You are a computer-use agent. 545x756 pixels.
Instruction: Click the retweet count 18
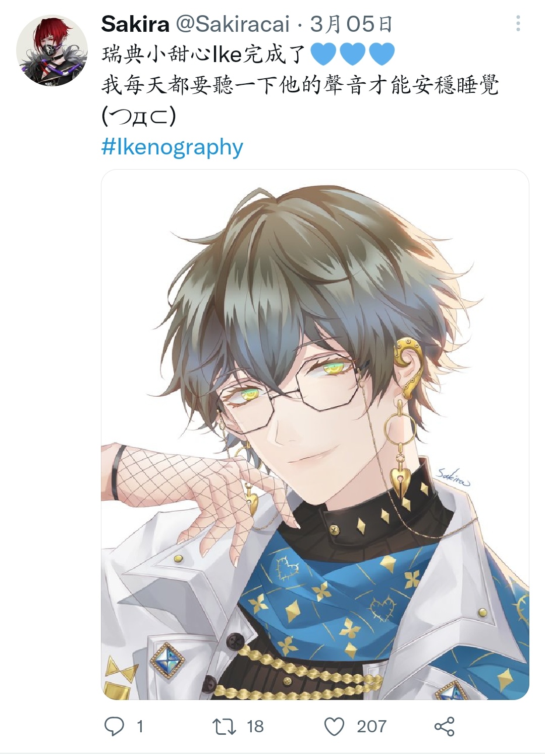[x=255, y=726]
